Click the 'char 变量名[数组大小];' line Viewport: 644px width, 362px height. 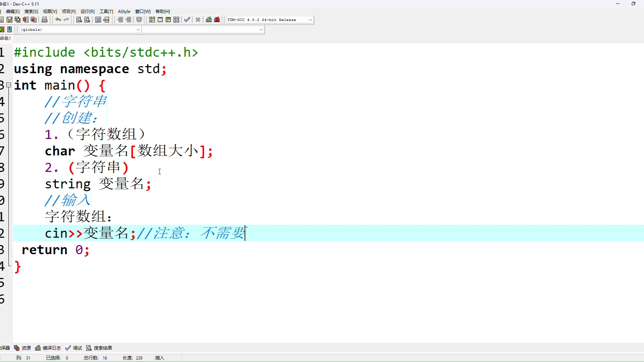tap(129, 151)
